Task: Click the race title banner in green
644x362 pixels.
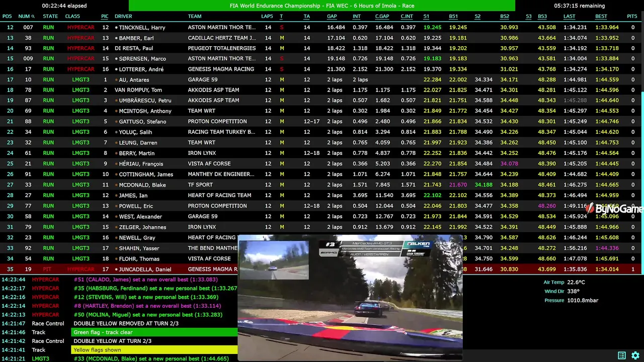Action: coord(322,6)
